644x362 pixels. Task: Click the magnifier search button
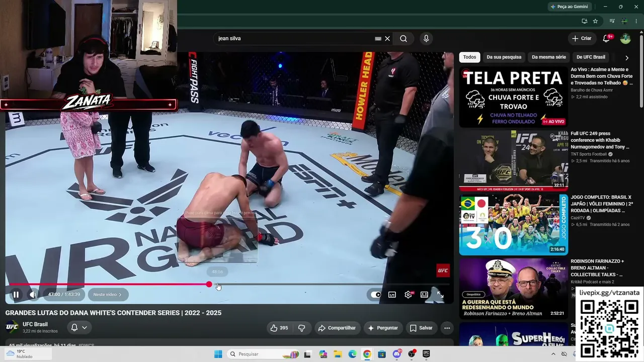tap(404, 39)
